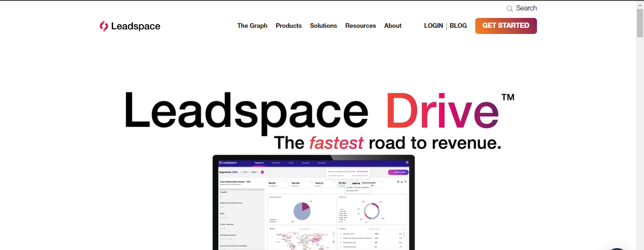The height and width of the screenshot is (250, 644).
Task: Open the Solutions menu
Action: [x=323, y=26]
